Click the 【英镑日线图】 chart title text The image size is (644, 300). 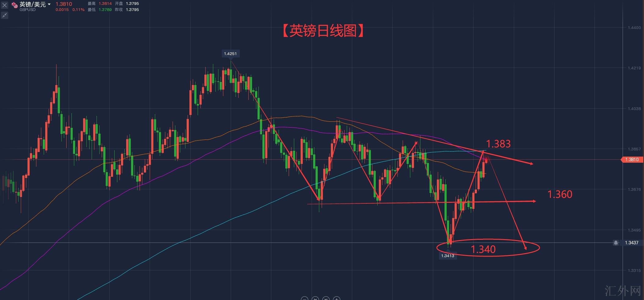point(323,31)
